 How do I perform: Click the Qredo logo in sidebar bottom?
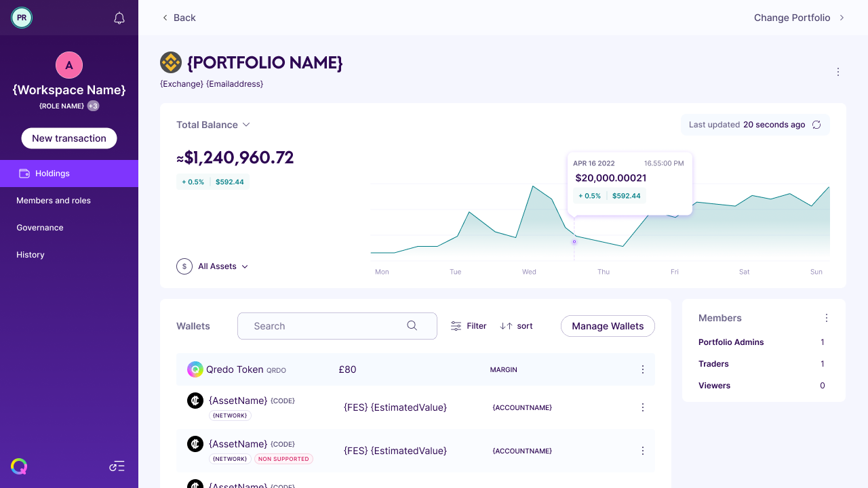click(x=19, y=466)
